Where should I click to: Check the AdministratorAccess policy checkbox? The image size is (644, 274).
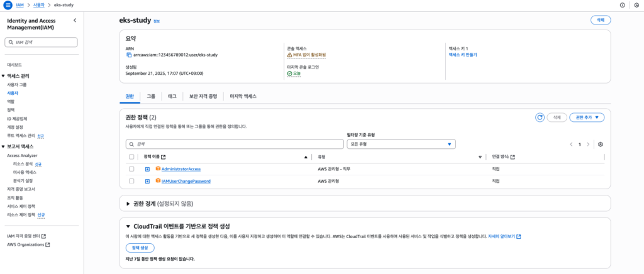pos(131,169)
